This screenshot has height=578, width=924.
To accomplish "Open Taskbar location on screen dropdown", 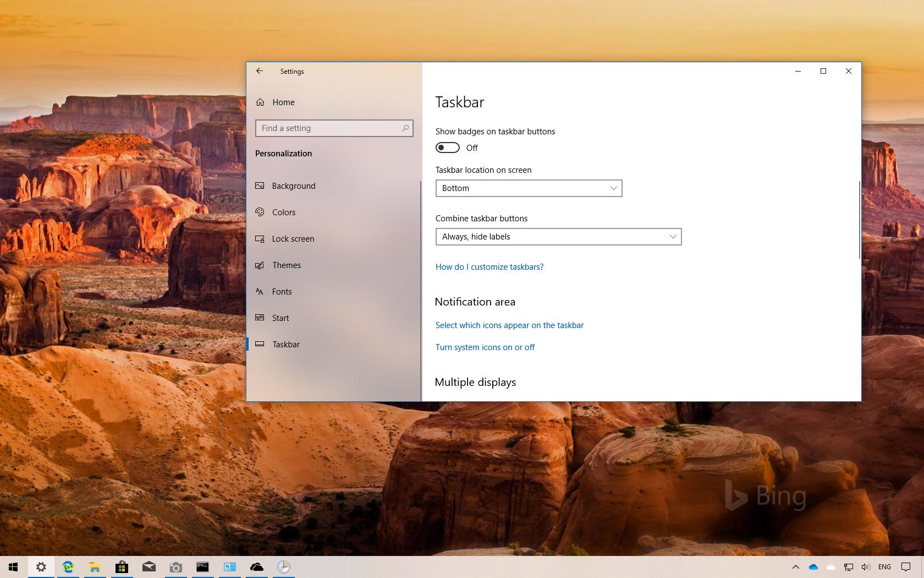I will point(529,188).
